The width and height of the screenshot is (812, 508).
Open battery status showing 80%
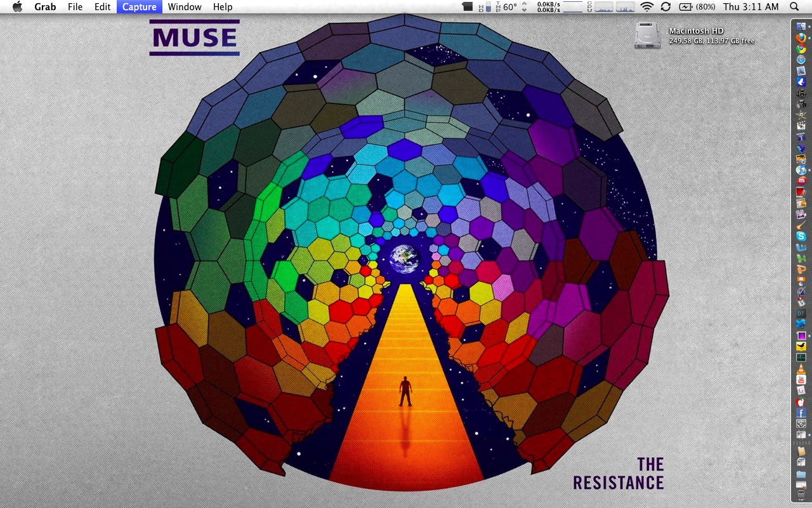pyautogui.click(x=697, y=6)
